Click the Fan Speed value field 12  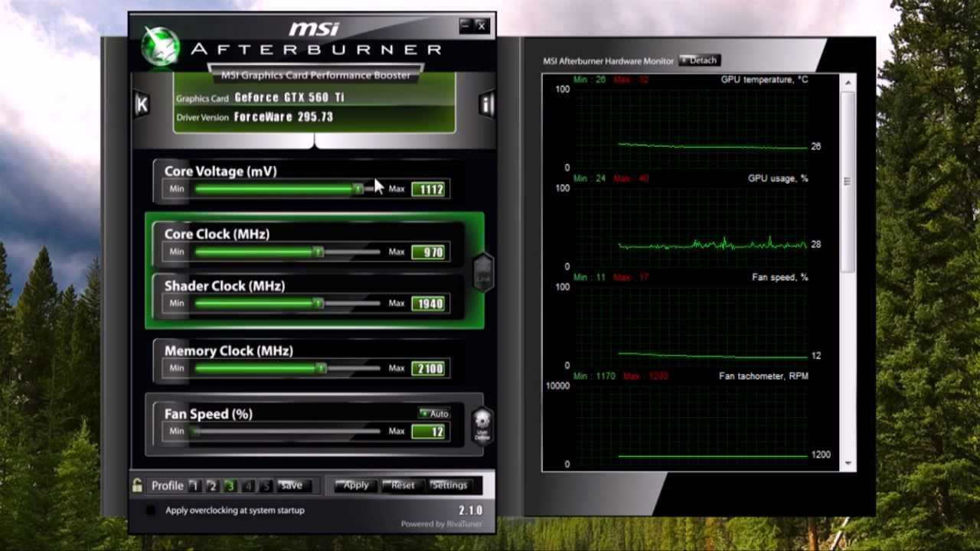click(428, 432)
